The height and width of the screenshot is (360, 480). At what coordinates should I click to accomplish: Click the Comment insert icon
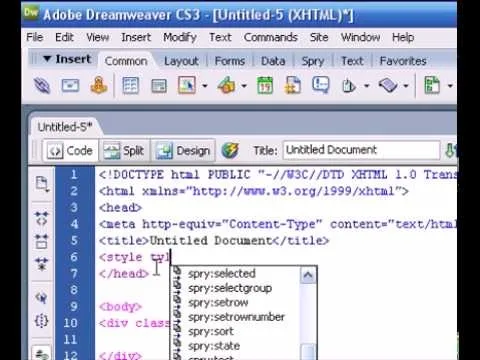click(321, 85)
